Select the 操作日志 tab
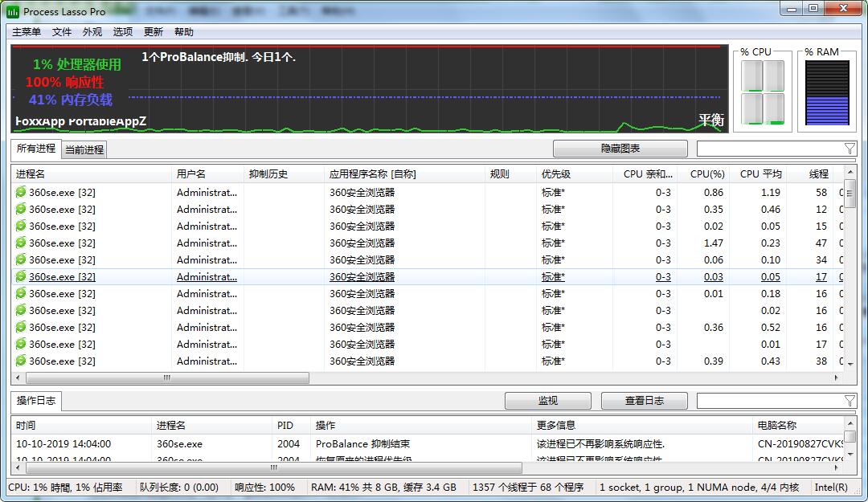Screen dimensions: 868x502 [36, 401]
